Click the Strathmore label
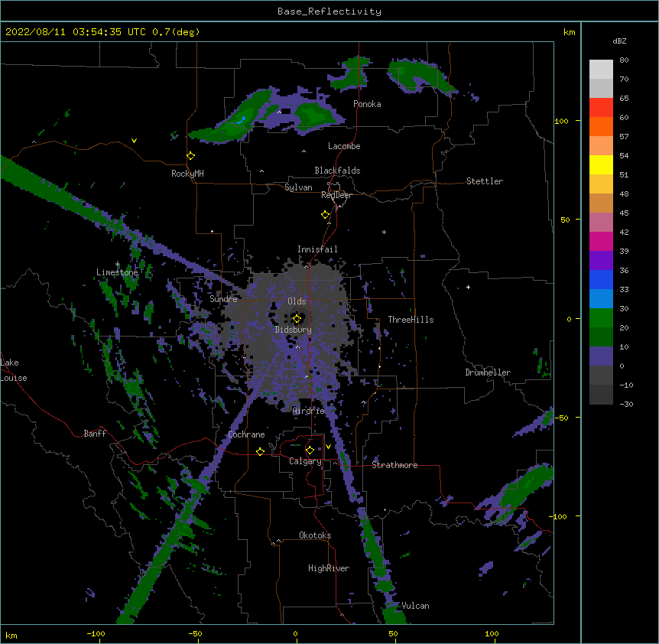659x644 pixels. (394, 465)
